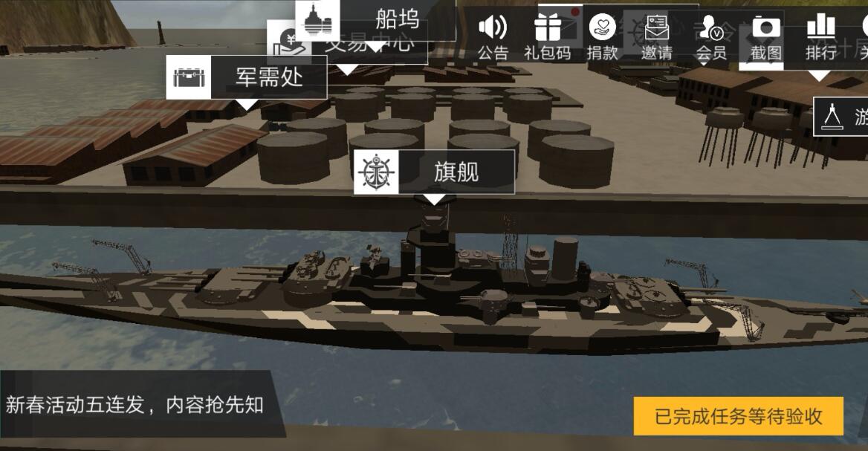
Task: Take a screenshot with 截图 camera icon
Action: point(766,27)
